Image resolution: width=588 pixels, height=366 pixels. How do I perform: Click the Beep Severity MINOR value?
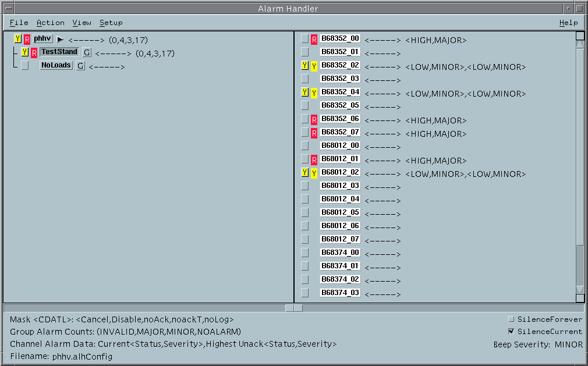(569, 344)
